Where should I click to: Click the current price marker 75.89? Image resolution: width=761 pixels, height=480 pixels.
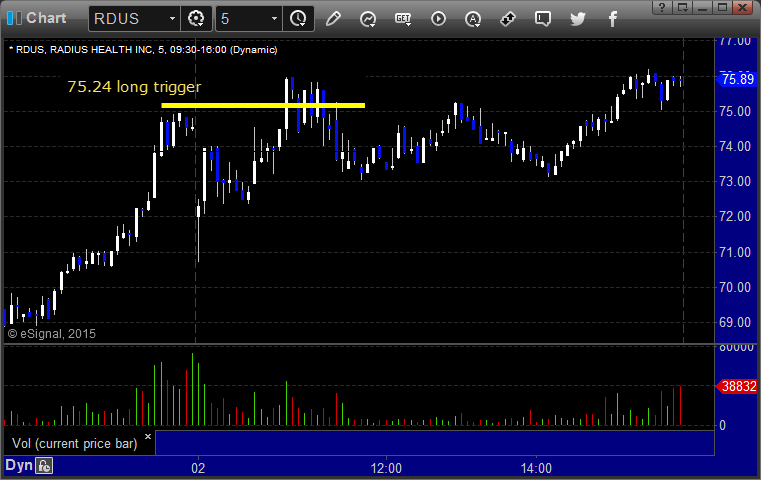click(736, 79)
